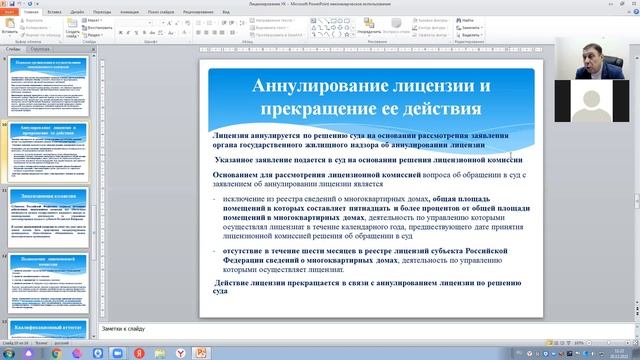640x360 pixels.
Task: Clear all text formatting
Action: click(x=187, y=23)
